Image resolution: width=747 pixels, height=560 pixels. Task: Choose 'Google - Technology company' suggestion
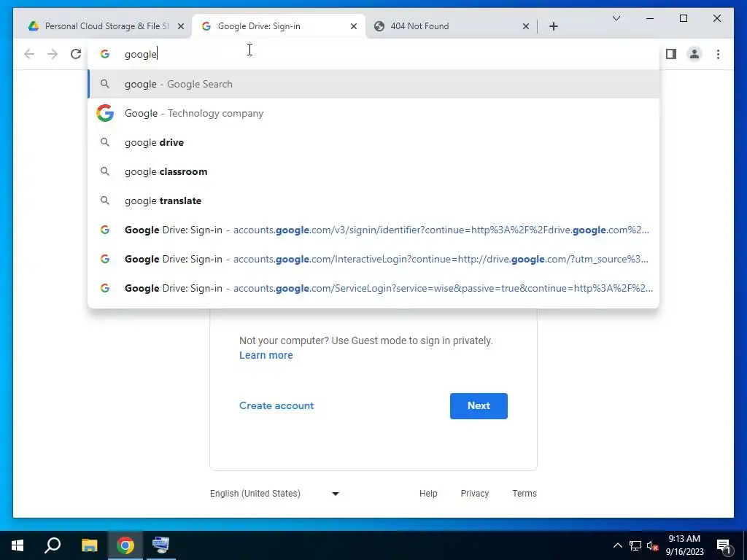(x=374, y=113)
